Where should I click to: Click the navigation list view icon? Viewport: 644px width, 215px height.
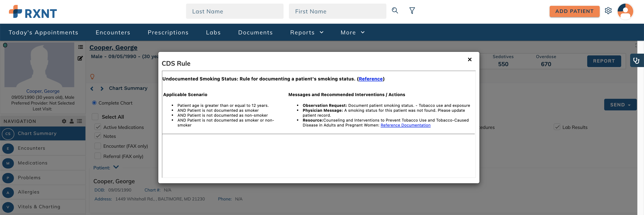80,121
